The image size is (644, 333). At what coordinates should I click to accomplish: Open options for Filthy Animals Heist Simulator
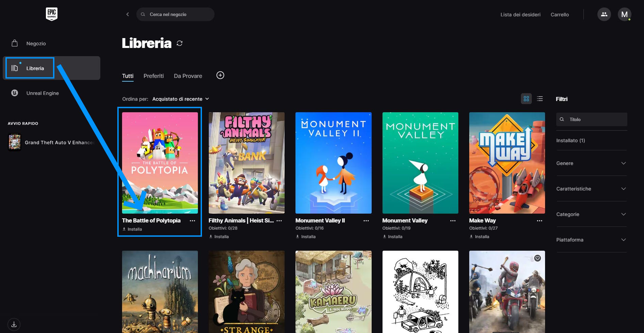279,221
